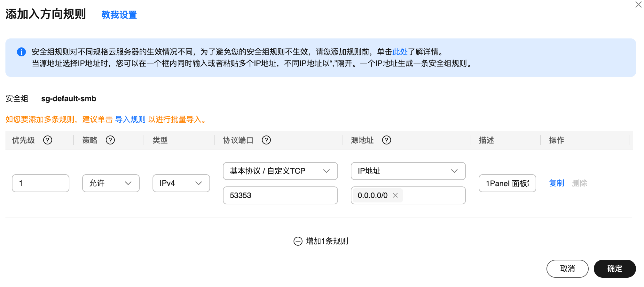Expand the 基本协议 / 自定义TCP protocol dropdown
Screen dimensions: 644x287
pos(280,171)
